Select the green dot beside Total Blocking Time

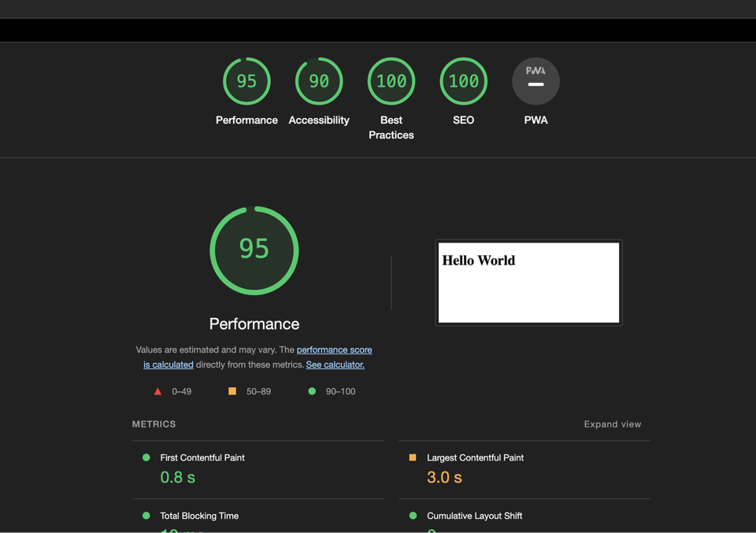coord(146,516)
